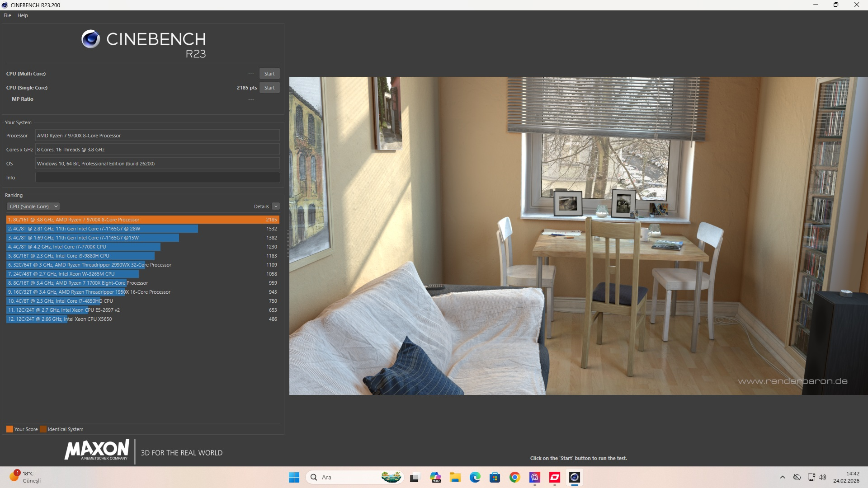Open Microsoft 365 Copilot from taskbar
Image resolution: width=868 pixels, height=488 pixels.
click(435, 477)
